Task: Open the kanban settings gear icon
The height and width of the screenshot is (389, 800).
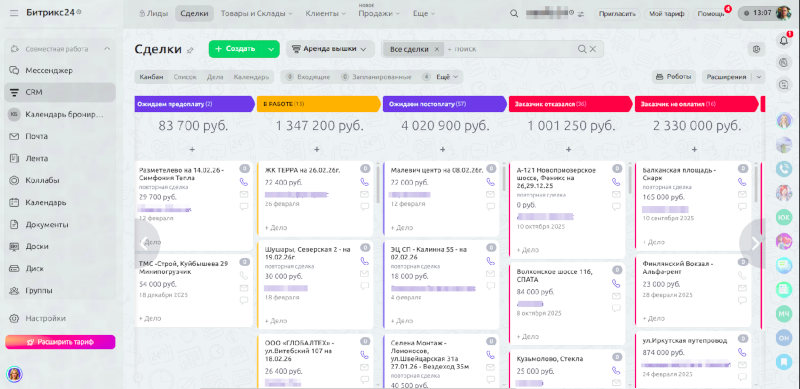Action: (x=757, y=49)
